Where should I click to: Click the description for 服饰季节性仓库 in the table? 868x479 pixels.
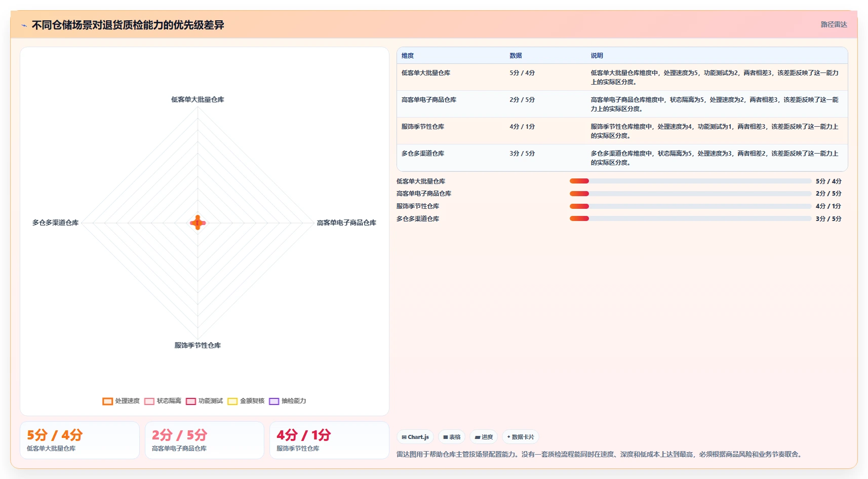click(715, 131)
